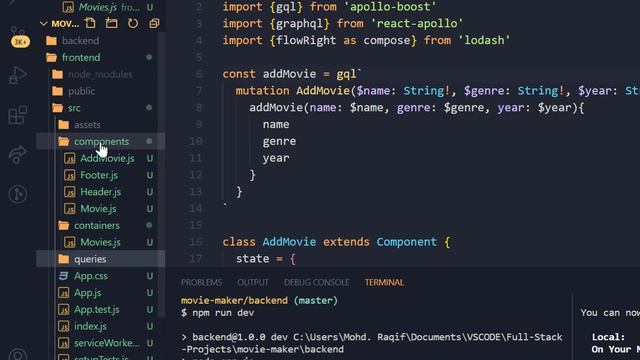Open Header.js file
The image size is (640, 360).
point(100,192)
